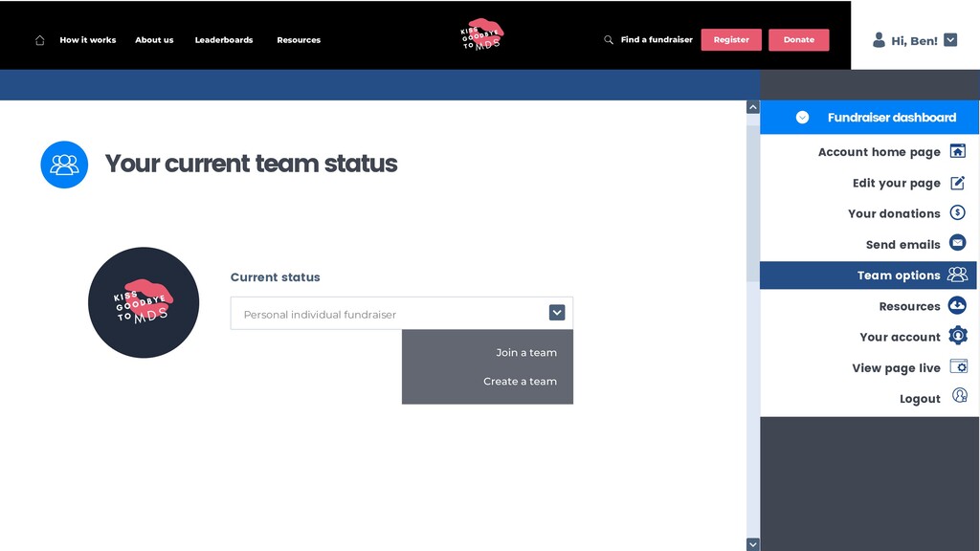Click the Kiss Goodbye to MDS header logo
Screen dimensions: 980x551
[x=482, y=35]
